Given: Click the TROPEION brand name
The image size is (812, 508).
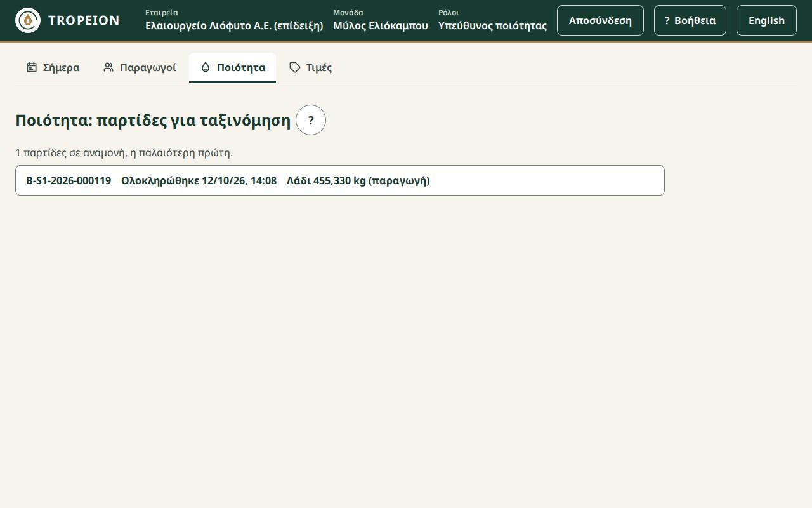Looking at the screenshot, I should [x=84, y=20].
